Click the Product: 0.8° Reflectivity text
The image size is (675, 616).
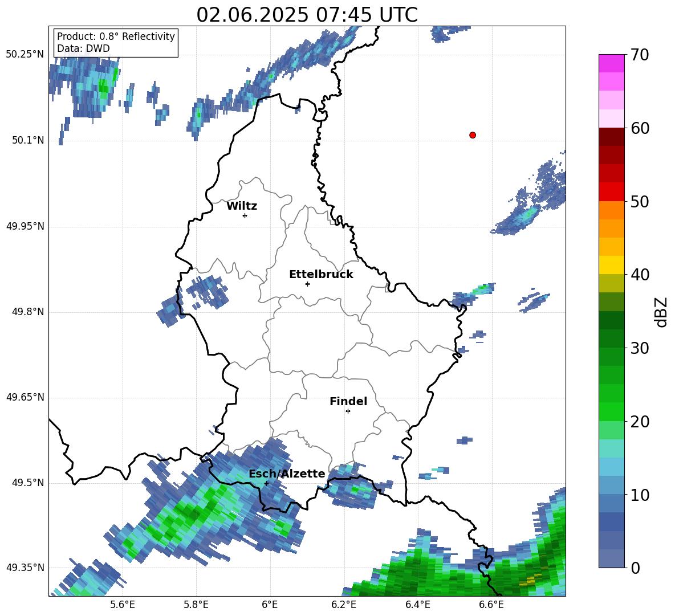coord(116,36)
